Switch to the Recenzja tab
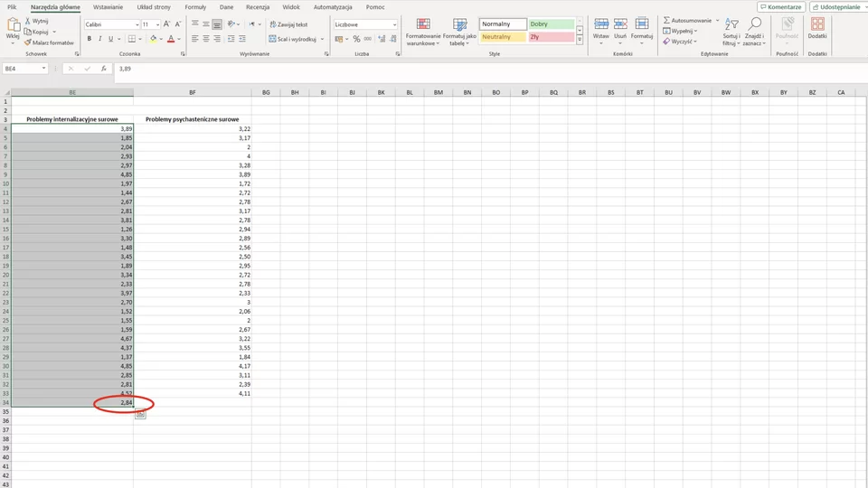 coord(258,7)
